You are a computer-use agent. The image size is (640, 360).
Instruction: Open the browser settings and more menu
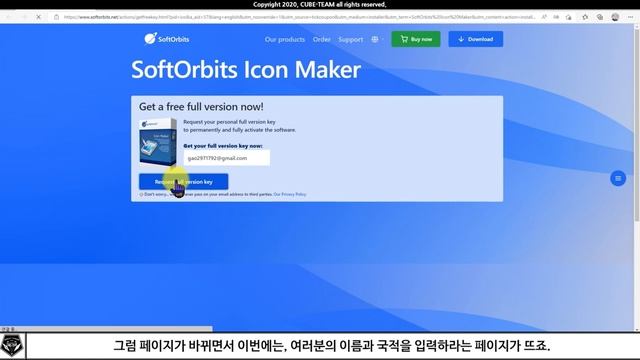[630, 17]
